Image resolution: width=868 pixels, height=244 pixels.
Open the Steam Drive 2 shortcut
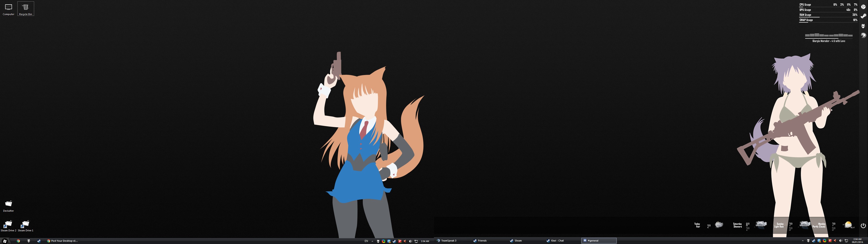(8, 226)
